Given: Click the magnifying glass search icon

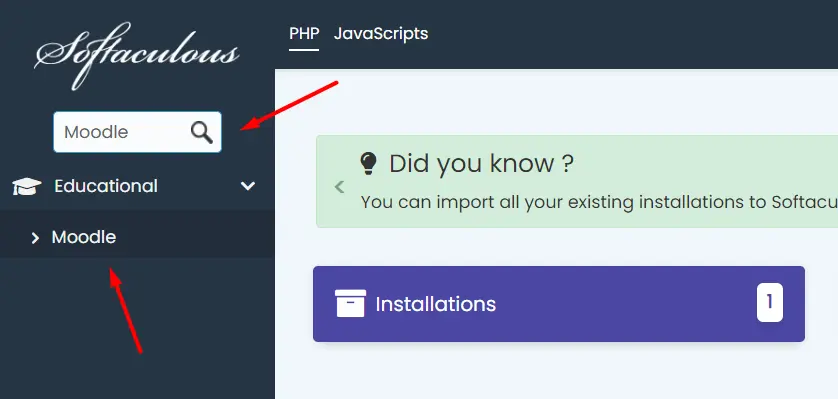Looking at the screenshot, I should pyautogui.click(x=201, y=132).
